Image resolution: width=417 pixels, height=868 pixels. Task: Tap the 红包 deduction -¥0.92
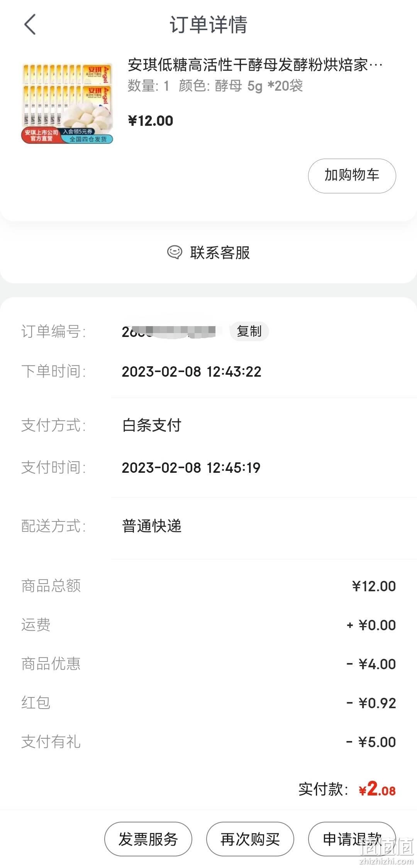371,703
